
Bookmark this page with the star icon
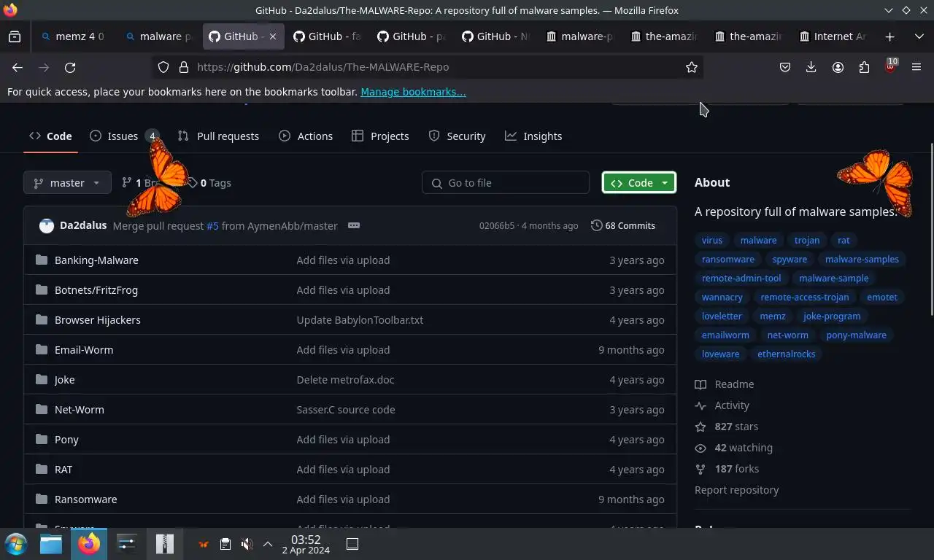click(x=692, y=67)
